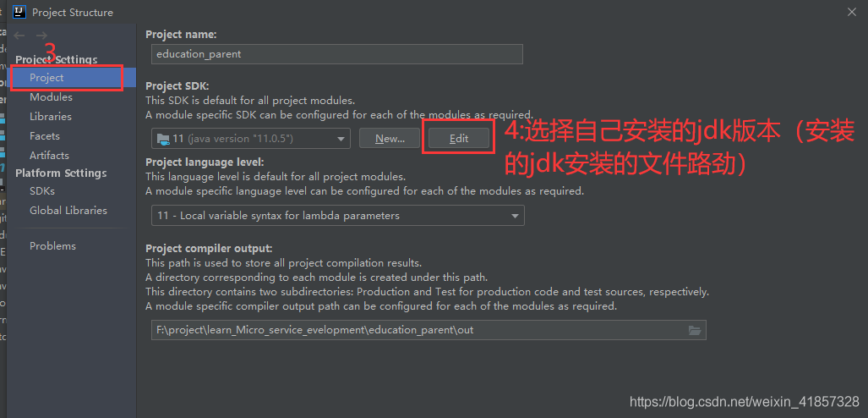Click the Platform Settings heading
Viewport: 868px width, 418px height.
[61, 173]
